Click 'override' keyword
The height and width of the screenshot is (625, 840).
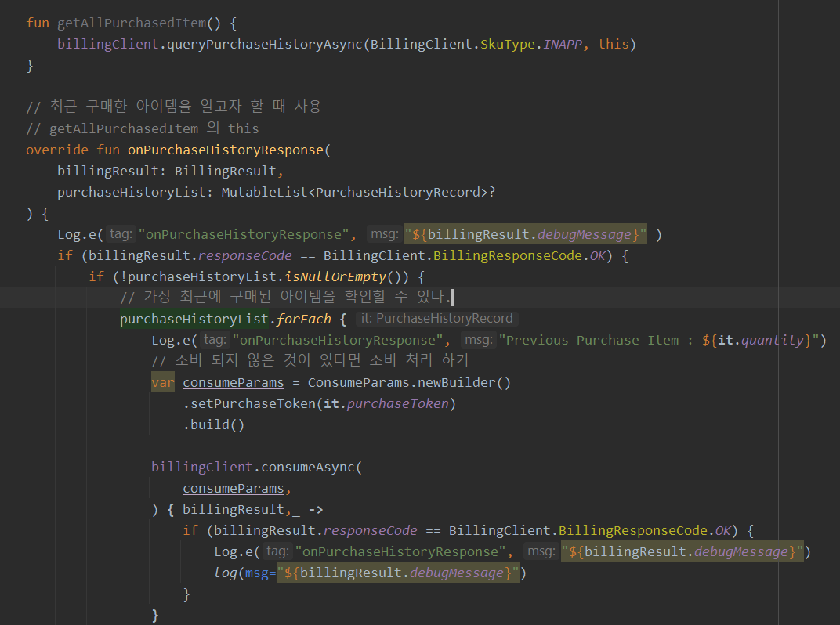56,150
